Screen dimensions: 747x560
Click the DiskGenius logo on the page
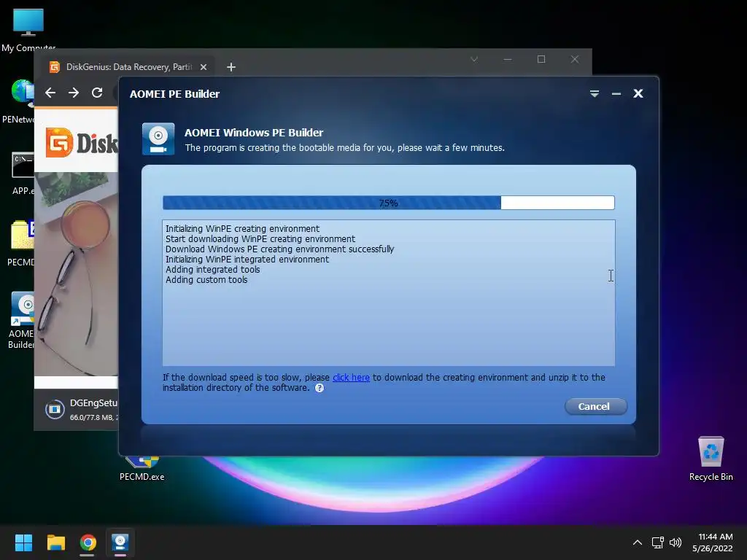pos(82,142)
